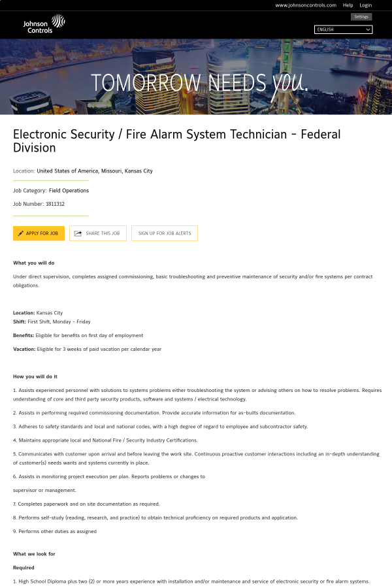Open the www.johnsoncontrols.com link
The height and width of the screenshot is (588, 392).
(x=304, y=5)
